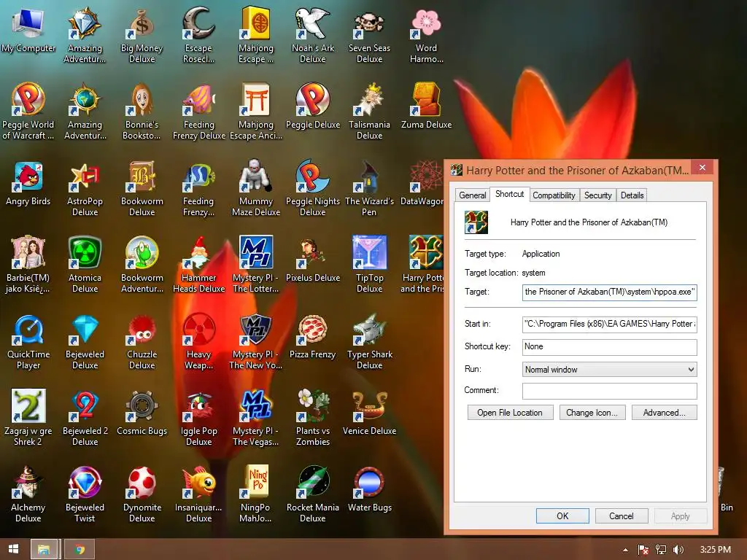Click the volume speaker tray icon
The height and width of the screenshot is (560, 747).
coord(678,550)
